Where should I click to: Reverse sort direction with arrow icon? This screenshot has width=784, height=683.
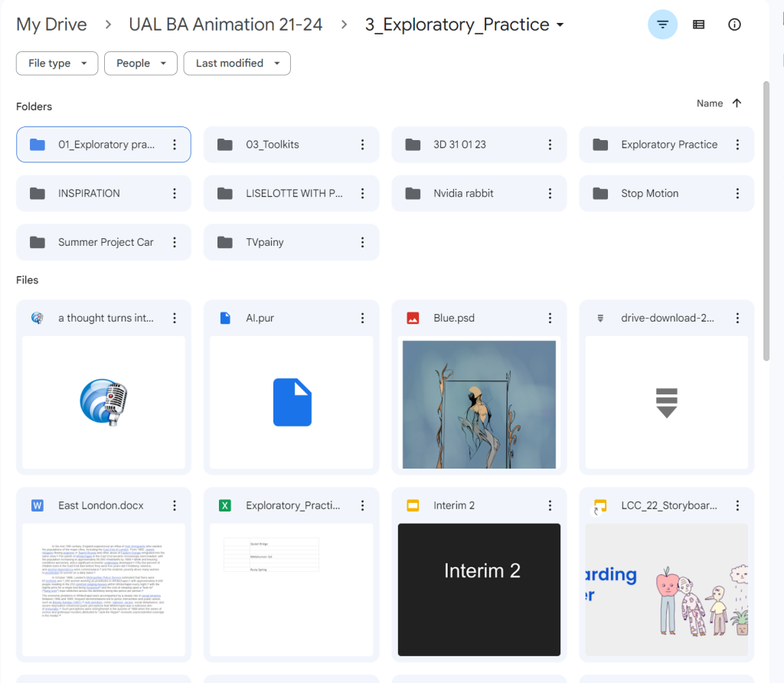coord(737,103)
